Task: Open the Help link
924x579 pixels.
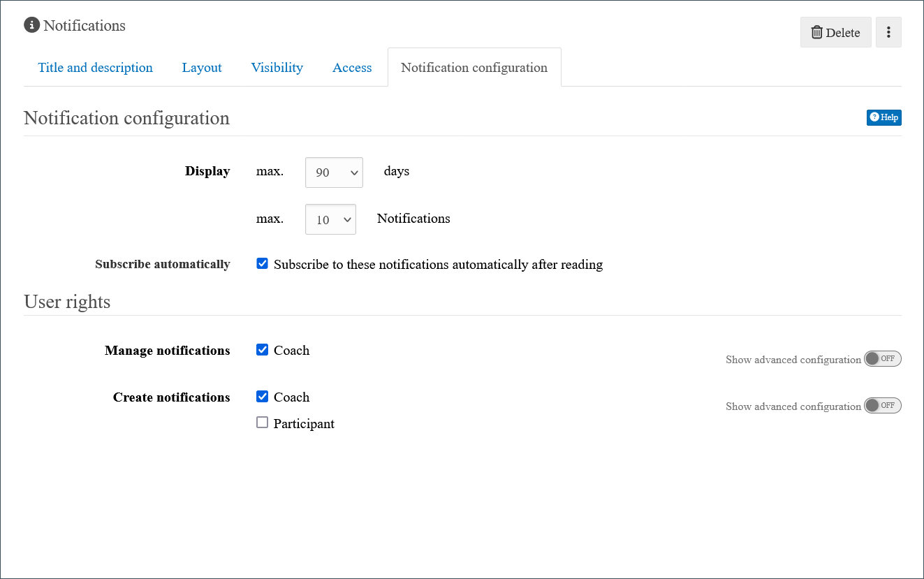Action: (884, 117)
